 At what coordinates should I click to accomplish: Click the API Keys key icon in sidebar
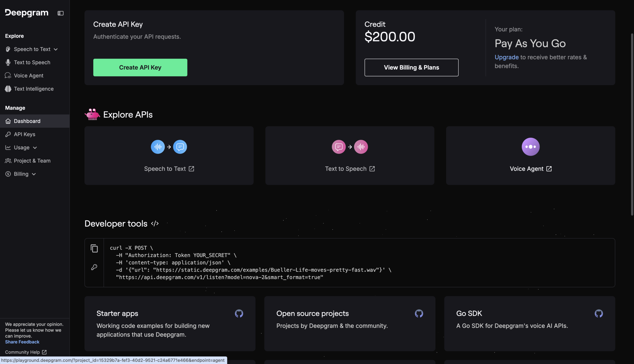click(x=8, y=134)
